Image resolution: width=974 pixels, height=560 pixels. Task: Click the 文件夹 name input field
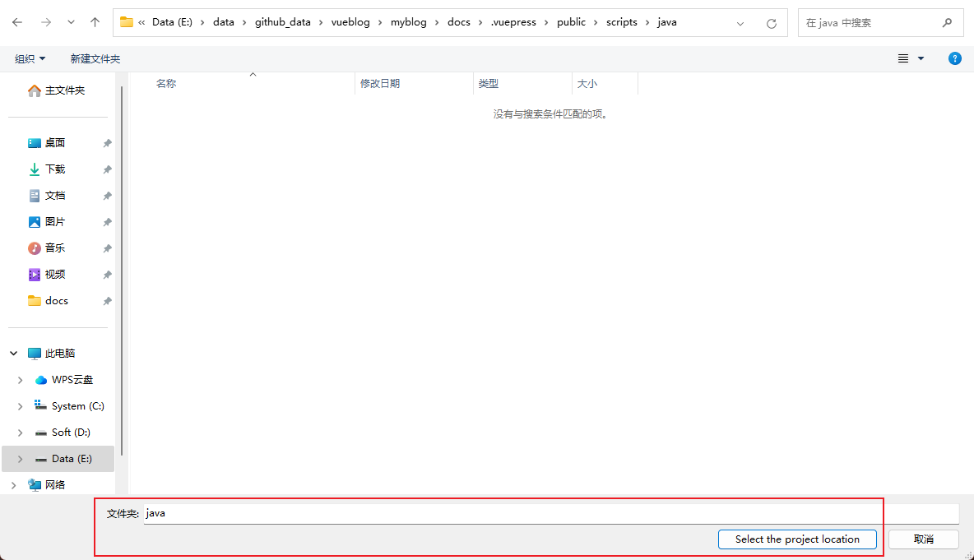[551, 513]
